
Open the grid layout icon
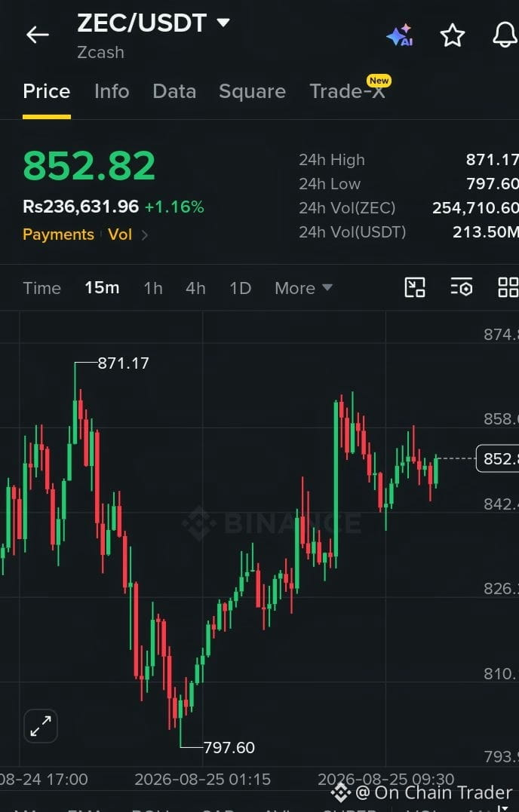pyautogui.click(x=508, y=287)
